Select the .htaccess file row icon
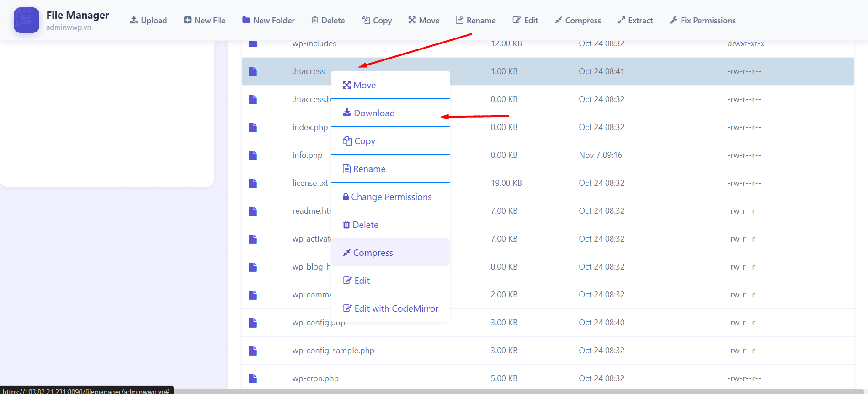 tap(253, 72)
